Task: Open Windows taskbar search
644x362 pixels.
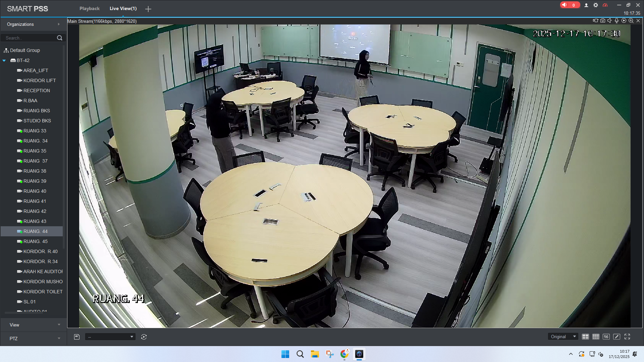Action: click(x=300, y=354)
